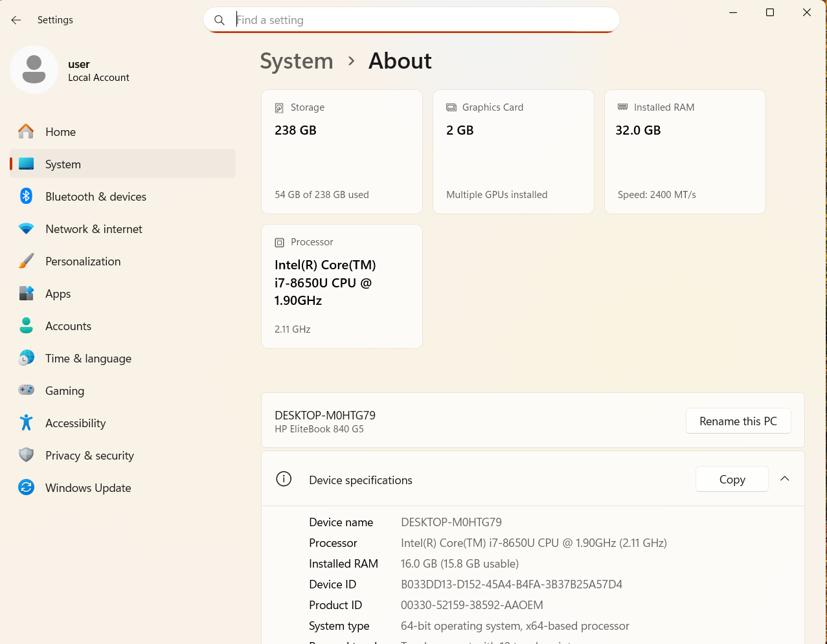Click the Device specifications info icon
The width and height of the screenshot is (827, 644).
284,479
